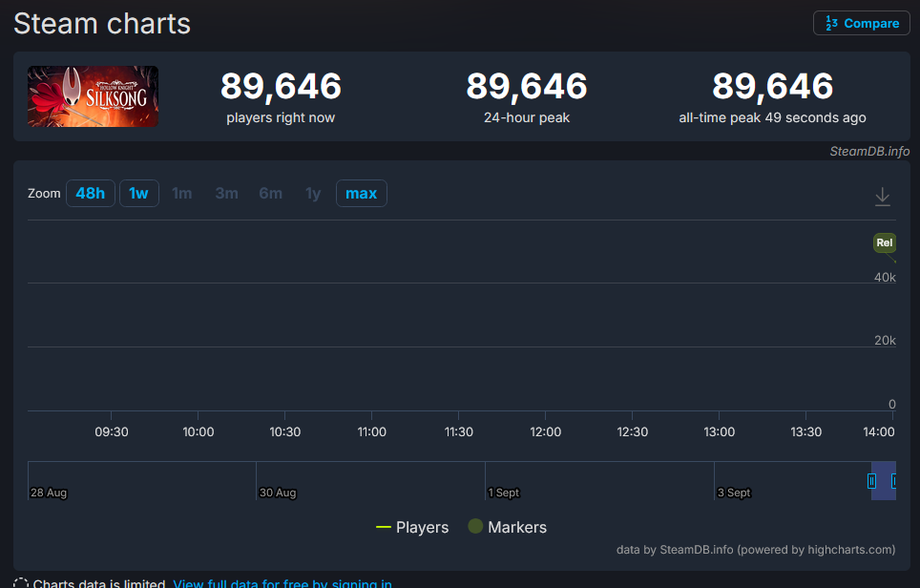This screenshot has width=920, height=588.
Task: Click the 28 Aug label in navigator
Action: pos(49,493)
